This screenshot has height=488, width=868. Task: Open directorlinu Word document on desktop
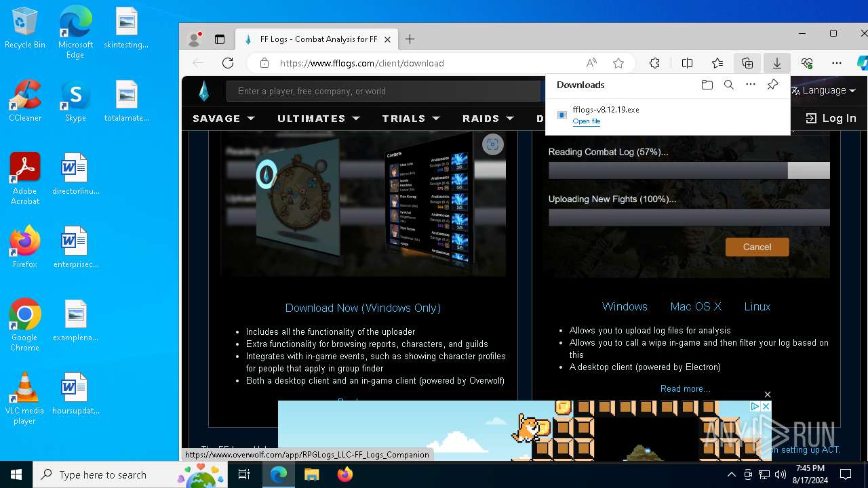point(75,174)
